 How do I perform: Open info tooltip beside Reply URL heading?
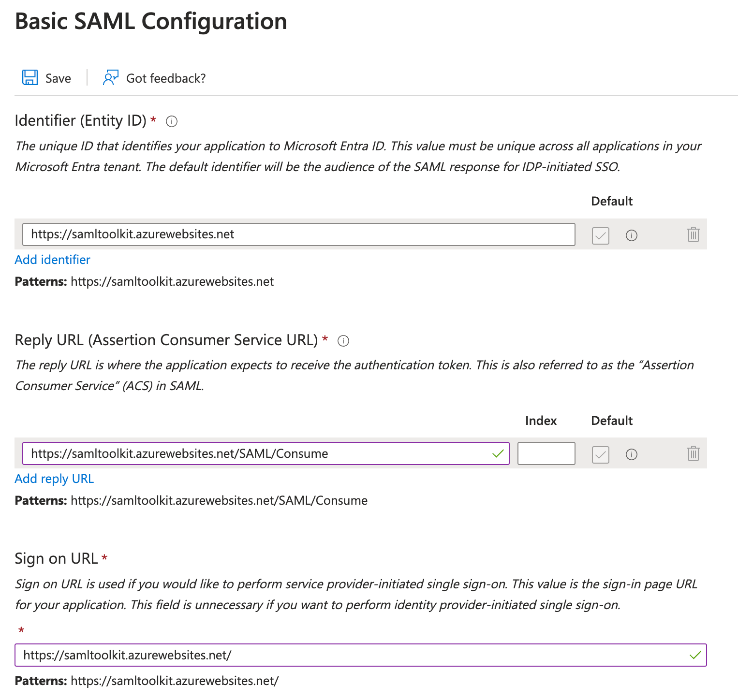343,341
